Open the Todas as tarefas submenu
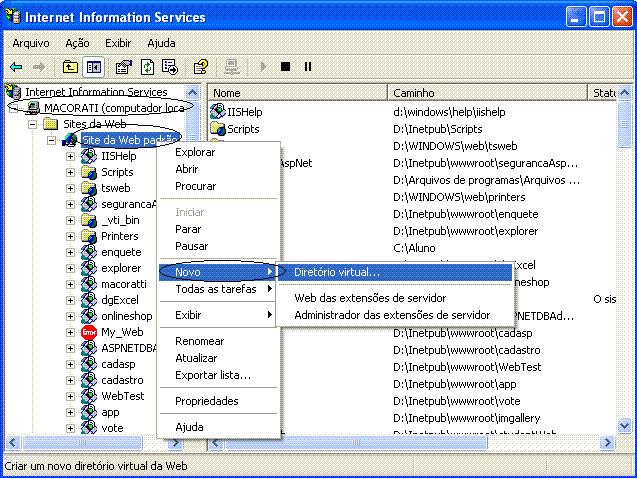 pyautogui.click(x=219, y=289)
